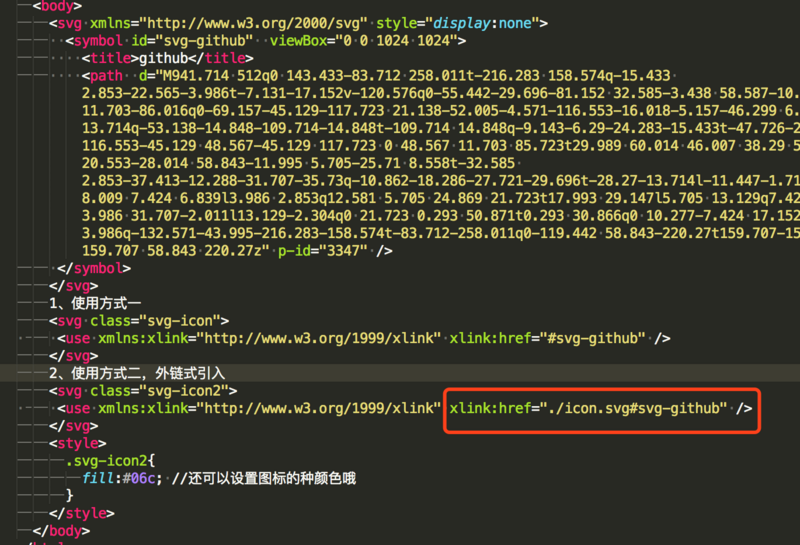Click the svg class="svg-icon2" opening tag

click(143, 390)
